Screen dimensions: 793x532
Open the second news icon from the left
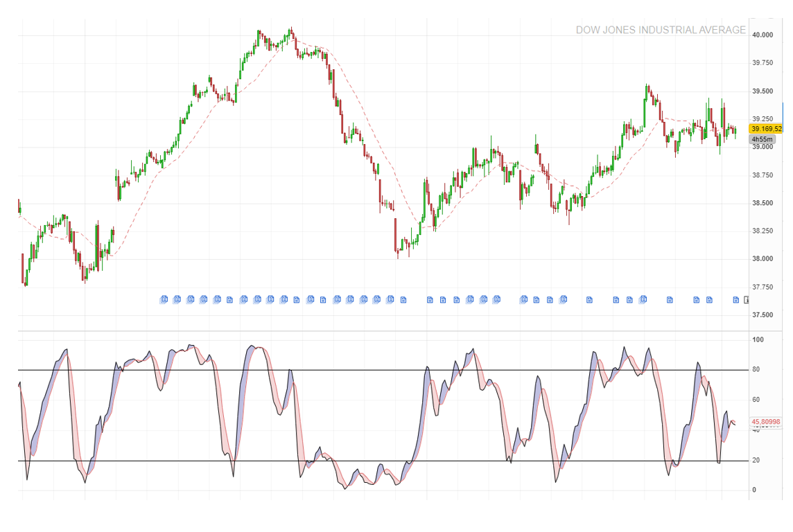click(177, 300)
